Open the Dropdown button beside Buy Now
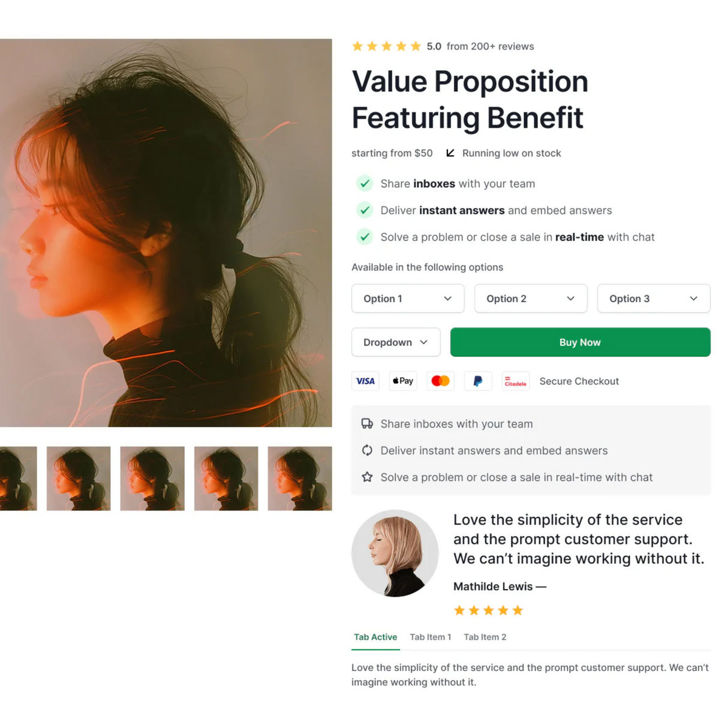The image size is (728, 728). point(396,342)
